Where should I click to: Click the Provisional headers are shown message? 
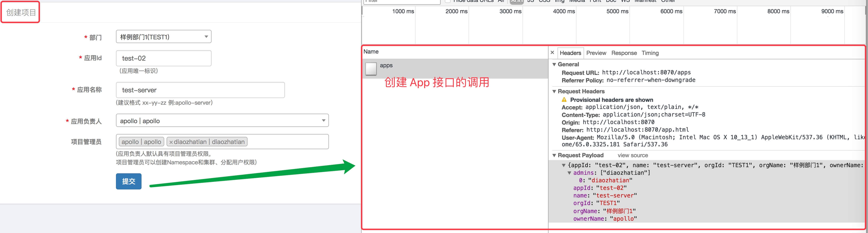611,100
